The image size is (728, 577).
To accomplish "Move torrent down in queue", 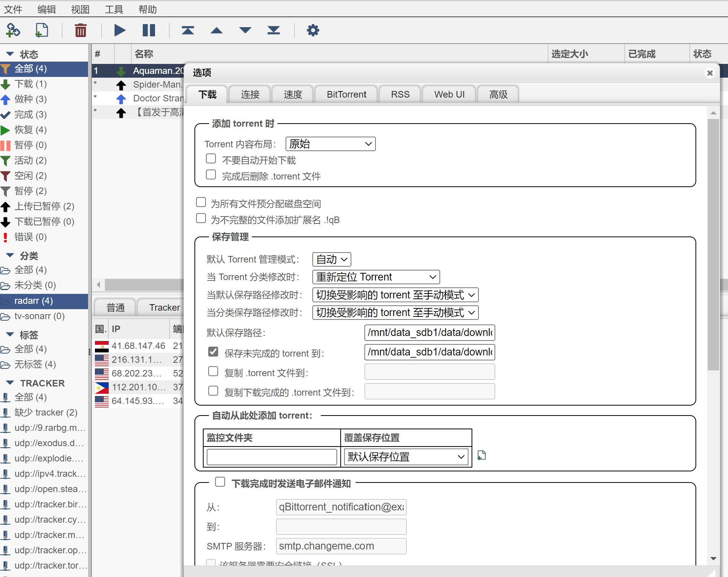I will [x=245, y=30].
